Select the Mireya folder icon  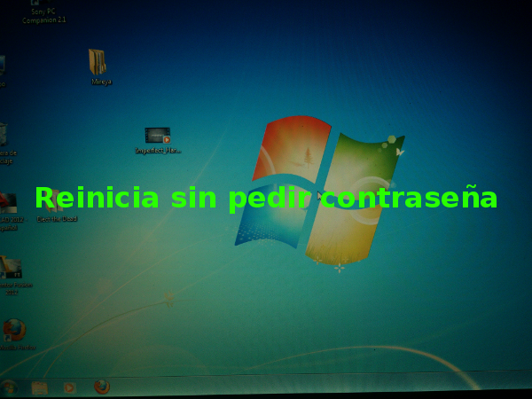pyautogui.click(x=97, y=61)
